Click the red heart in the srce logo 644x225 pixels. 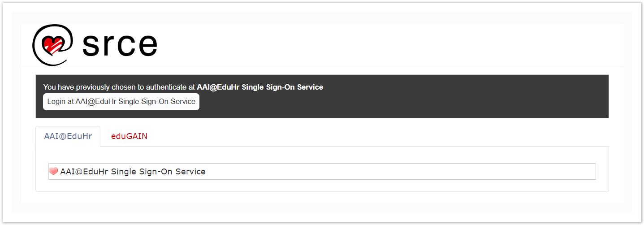52,44
